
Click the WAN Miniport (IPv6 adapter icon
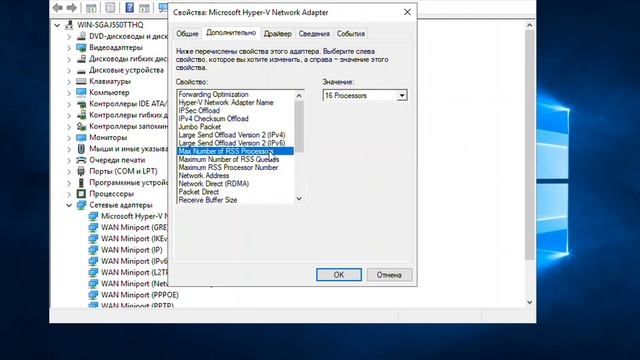pyautogui.click(x=93, y=261)
